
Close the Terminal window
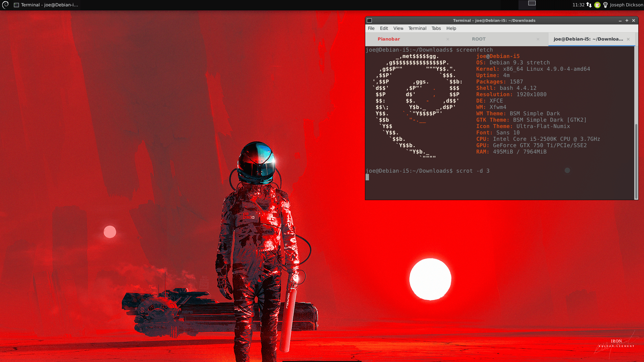click(634, 20)
